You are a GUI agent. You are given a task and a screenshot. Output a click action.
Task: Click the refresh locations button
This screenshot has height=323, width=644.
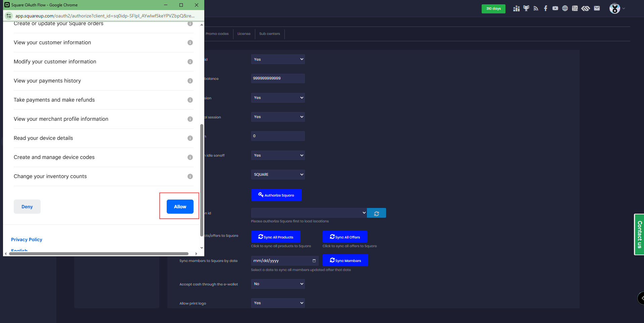(376, 213)
